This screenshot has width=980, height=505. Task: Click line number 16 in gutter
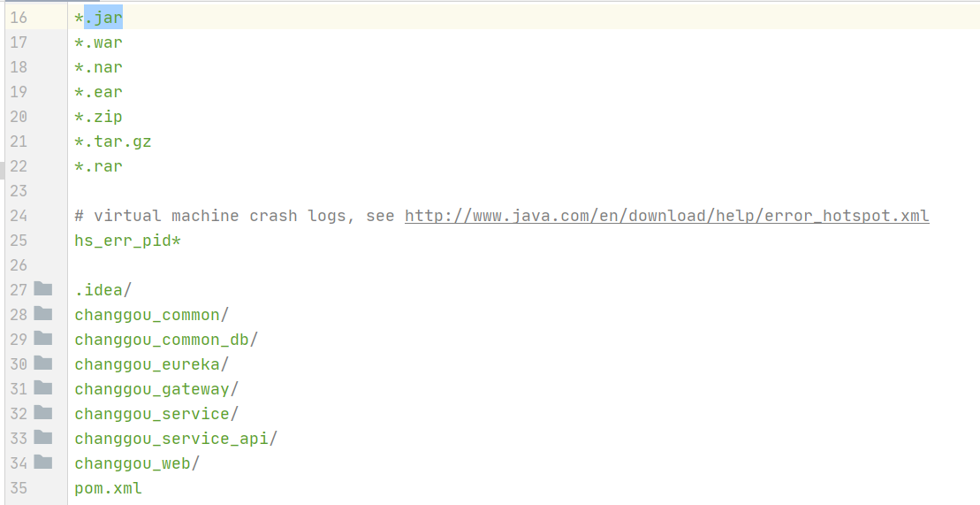point(19,18)
